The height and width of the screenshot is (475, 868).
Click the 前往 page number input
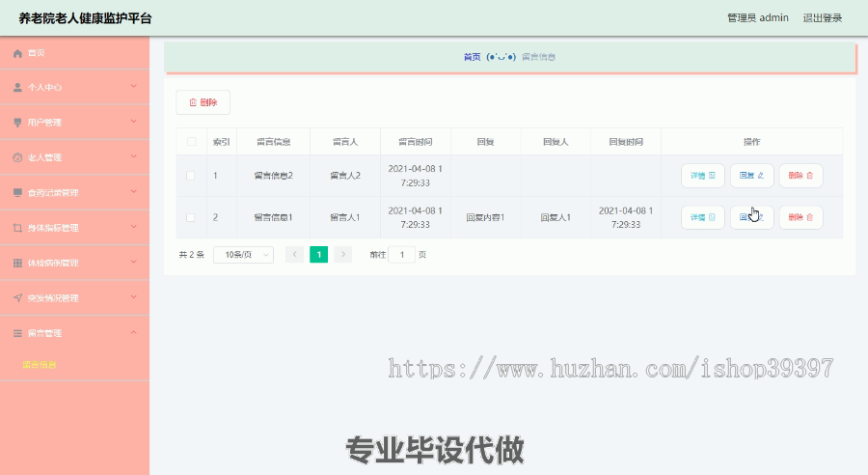pyautogui.click(x=402, y=255)
